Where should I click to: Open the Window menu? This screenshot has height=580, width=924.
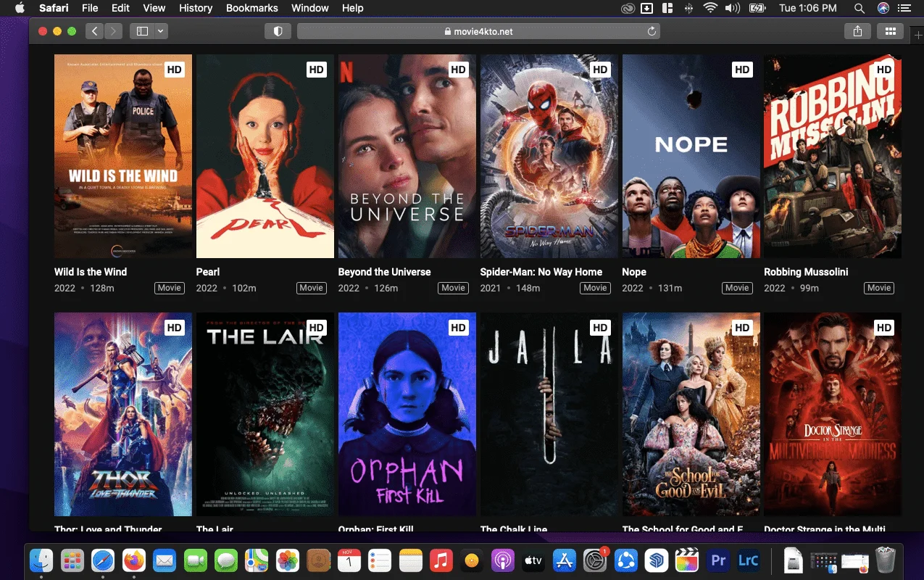click(309, 8)
